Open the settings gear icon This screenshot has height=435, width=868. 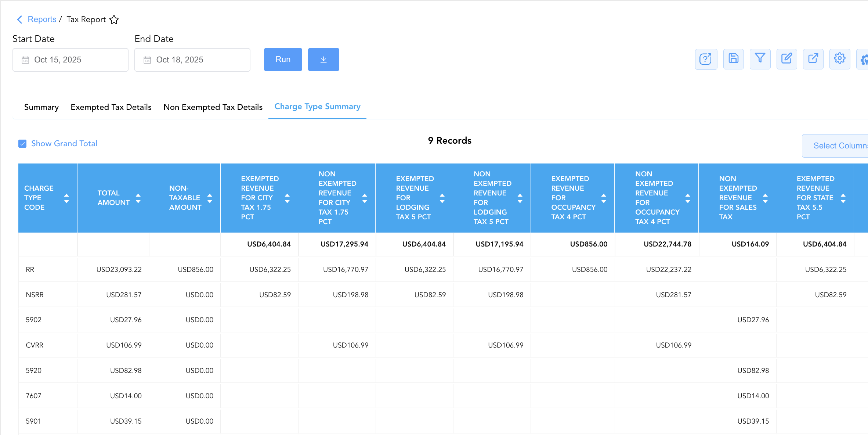click(x=840, y=59)
